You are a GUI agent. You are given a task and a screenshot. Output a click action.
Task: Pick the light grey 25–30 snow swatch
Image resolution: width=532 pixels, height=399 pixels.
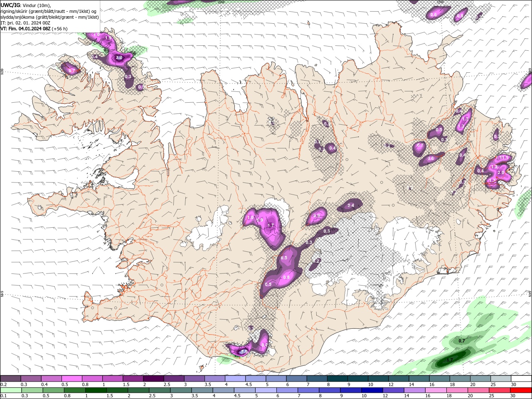[501, 379]
